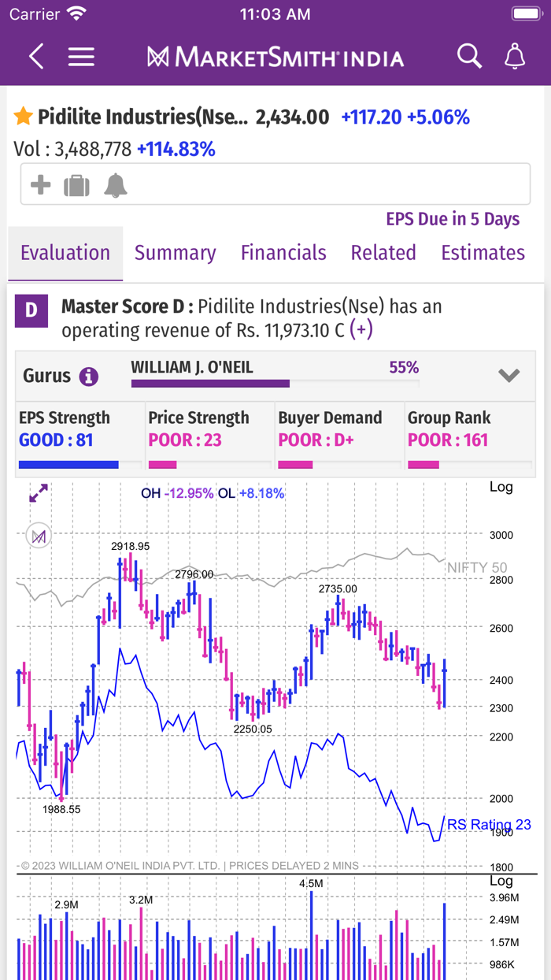Toggle the Log scale label on the chart
The width and height of the screenshot is (551, 980).
click(502, 487)
